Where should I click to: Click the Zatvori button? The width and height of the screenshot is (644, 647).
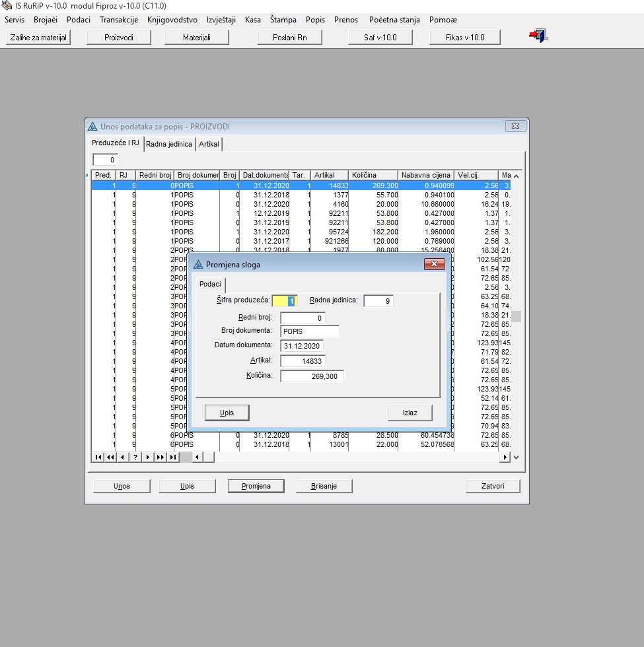tap(493, 486)
